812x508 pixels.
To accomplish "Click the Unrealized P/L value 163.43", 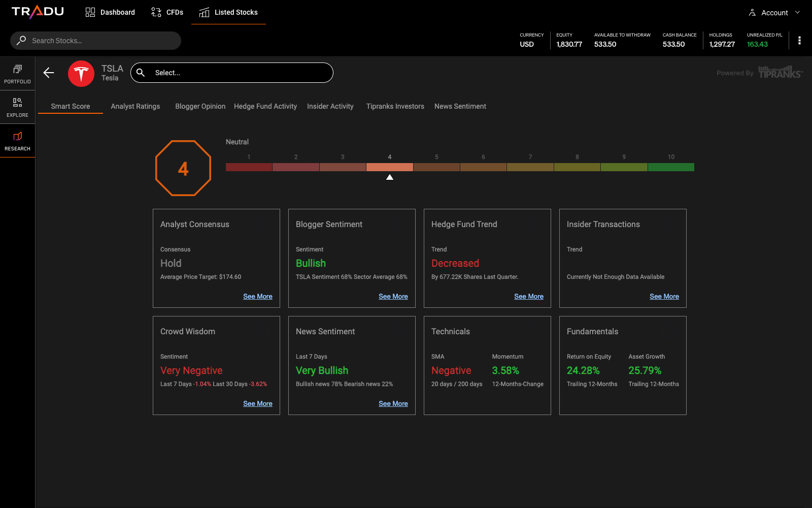I will 757,44.
